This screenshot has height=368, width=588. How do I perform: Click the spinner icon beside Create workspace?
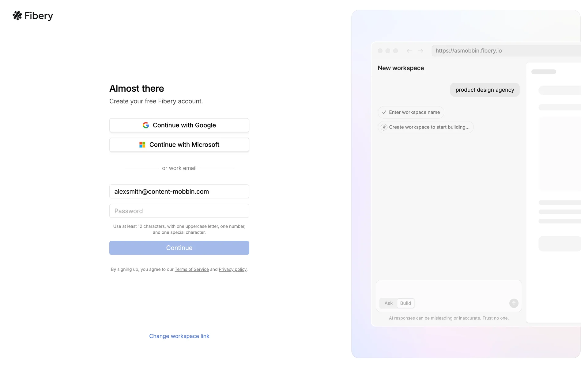click(x=384, y=127)
